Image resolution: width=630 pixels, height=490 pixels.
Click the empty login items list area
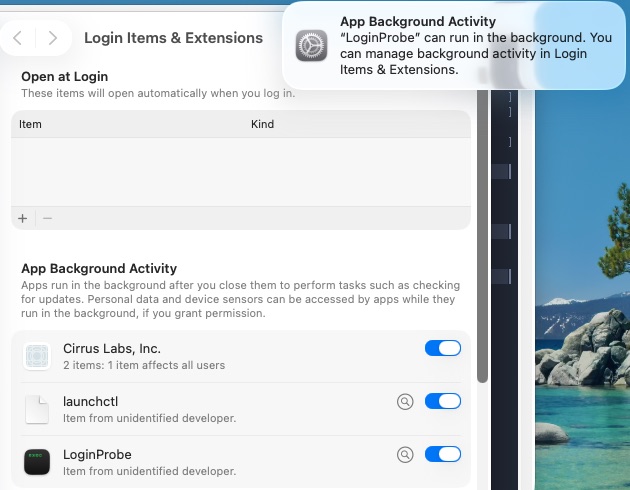pyautogui.click(x=241, y=172)
